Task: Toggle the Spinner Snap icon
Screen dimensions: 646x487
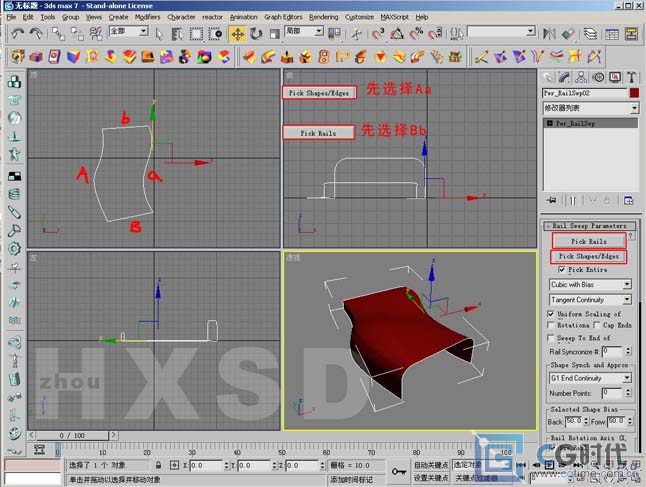Action: tap(435, 34)
